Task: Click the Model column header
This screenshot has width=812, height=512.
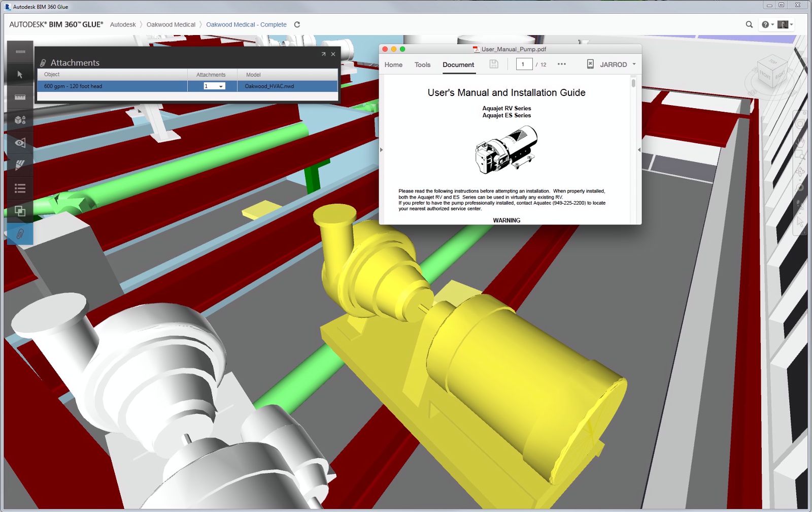Action: (287, 75)
